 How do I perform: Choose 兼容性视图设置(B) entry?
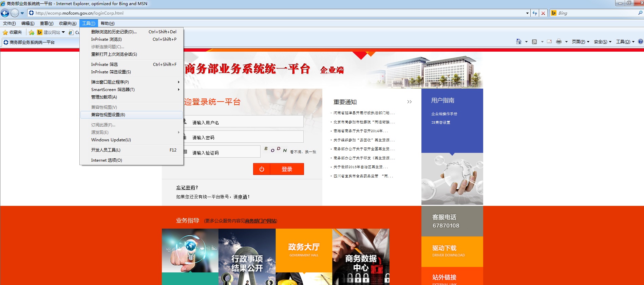click(x=132, y=115)
